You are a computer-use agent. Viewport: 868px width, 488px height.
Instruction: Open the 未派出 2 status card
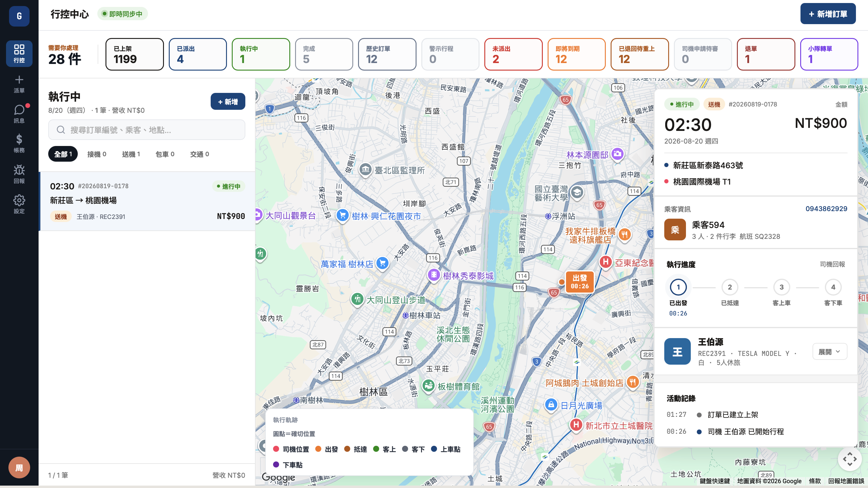click(514, 54)
